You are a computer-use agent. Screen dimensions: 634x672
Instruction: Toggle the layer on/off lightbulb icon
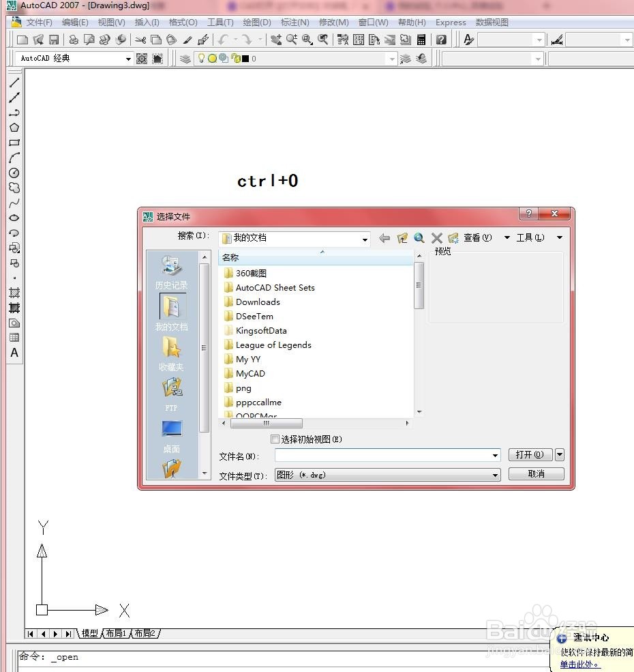(x=201, y=58)
